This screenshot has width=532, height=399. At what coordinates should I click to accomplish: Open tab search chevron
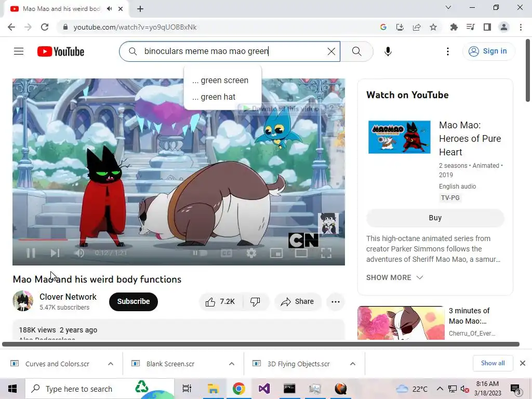point(448,7)
